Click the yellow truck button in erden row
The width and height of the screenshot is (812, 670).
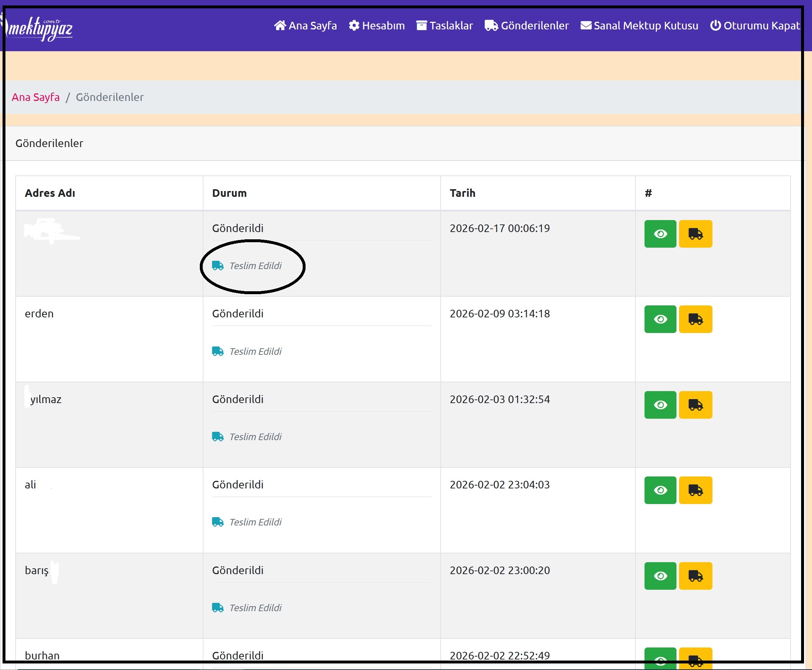(695, 319)
